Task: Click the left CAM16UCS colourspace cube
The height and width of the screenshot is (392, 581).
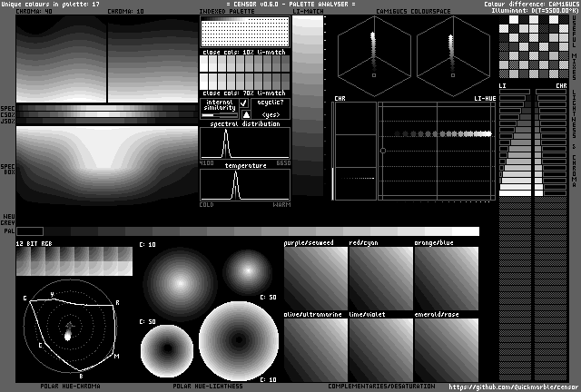Action: click(x=373, y=55)
